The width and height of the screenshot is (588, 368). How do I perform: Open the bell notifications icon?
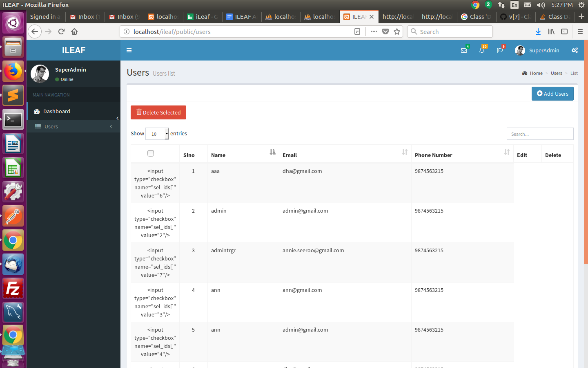pos(482,50)
